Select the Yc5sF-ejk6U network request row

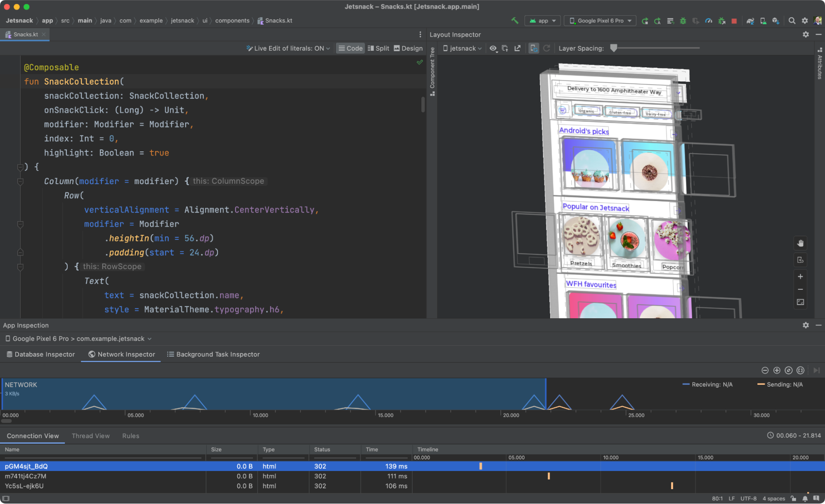[x=24, y=486]
